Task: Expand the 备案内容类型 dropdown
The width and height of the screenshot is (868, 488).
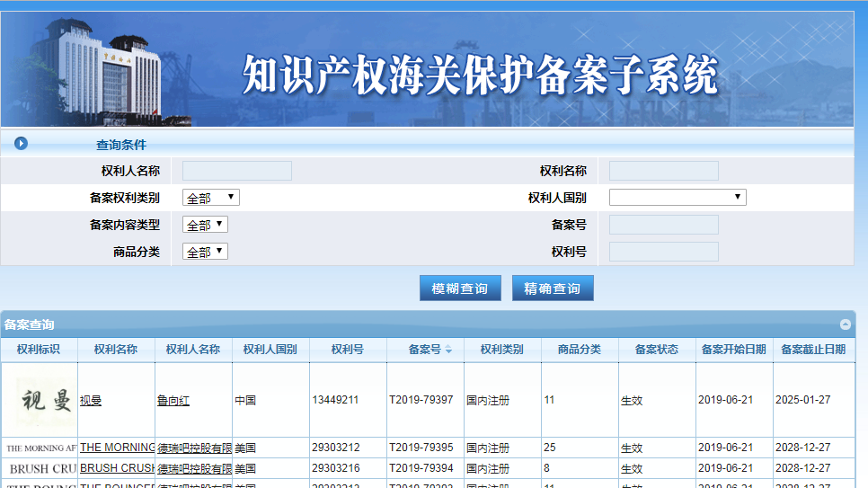Action: [x=206, y=225]
